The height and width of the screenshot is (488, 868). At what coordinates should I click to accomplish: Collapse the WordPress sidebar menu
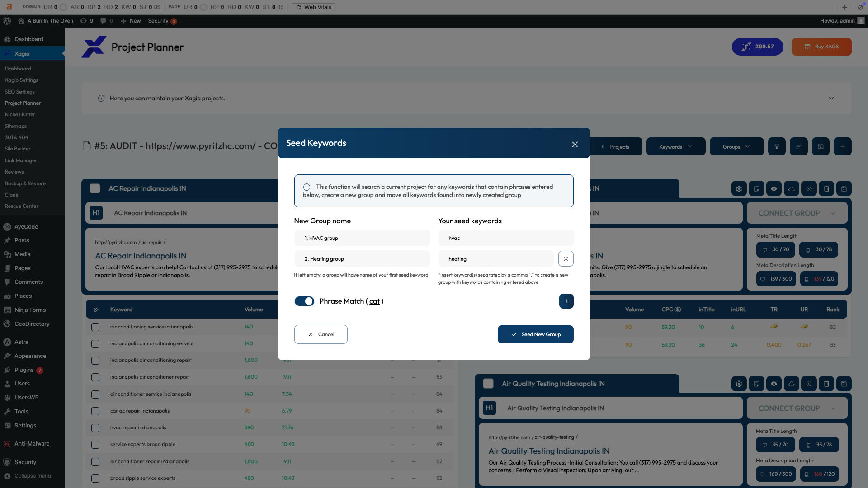pos(27,476)
